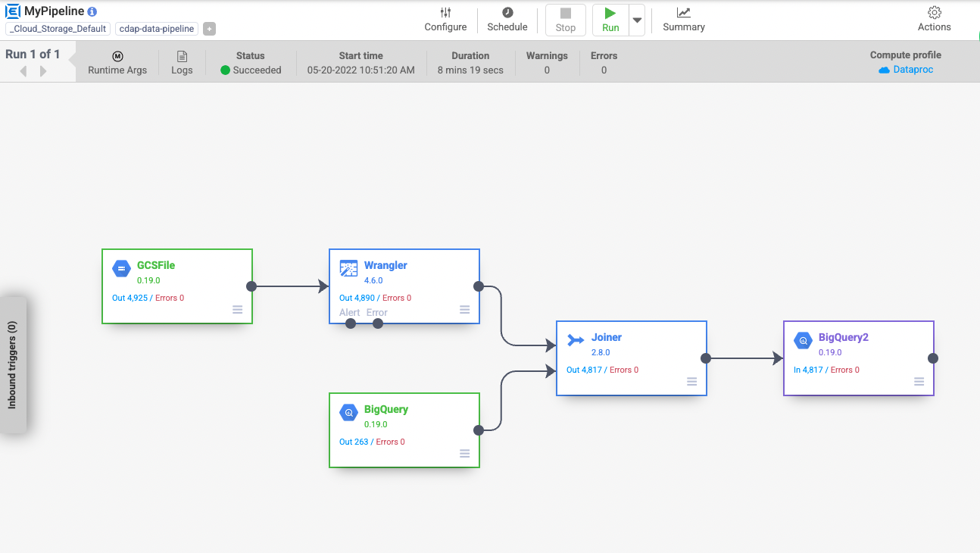
Task: Click the GCSFile node hexagon icon
Action: [121, 268]
